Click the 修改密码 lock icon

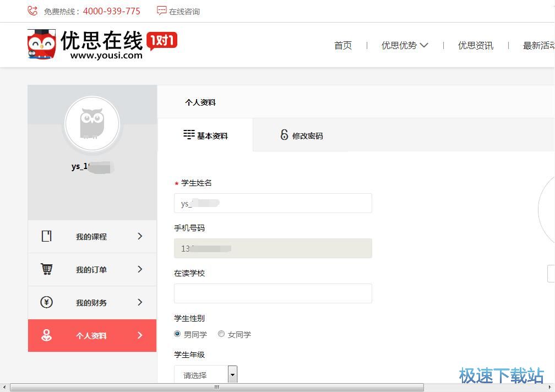[x=284, y=134]
